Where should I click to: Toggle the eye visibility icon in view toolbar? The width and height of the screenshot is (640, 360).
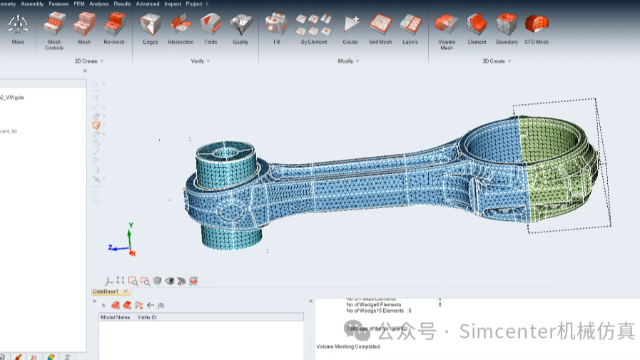[169, 281]
